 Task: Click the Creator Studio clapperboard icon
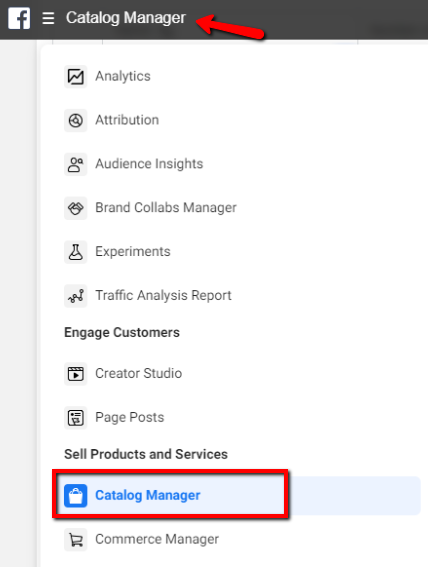pyautogui.click(x=76, y=374)
